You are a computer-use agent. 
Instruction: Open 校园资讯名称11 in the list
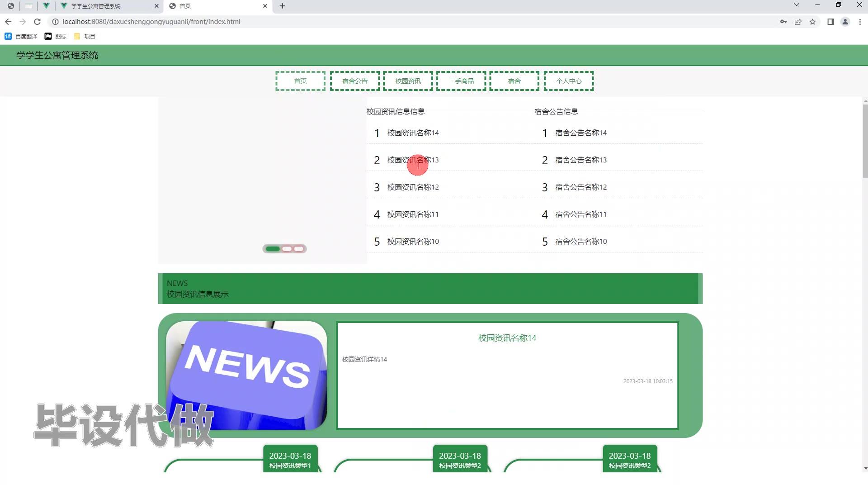click(413, 214)
